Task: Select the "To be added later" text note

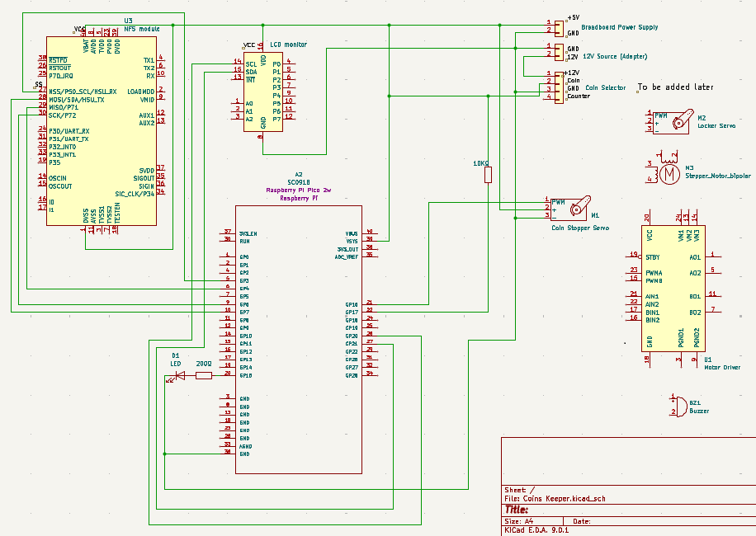Action: tap(675, 87)
